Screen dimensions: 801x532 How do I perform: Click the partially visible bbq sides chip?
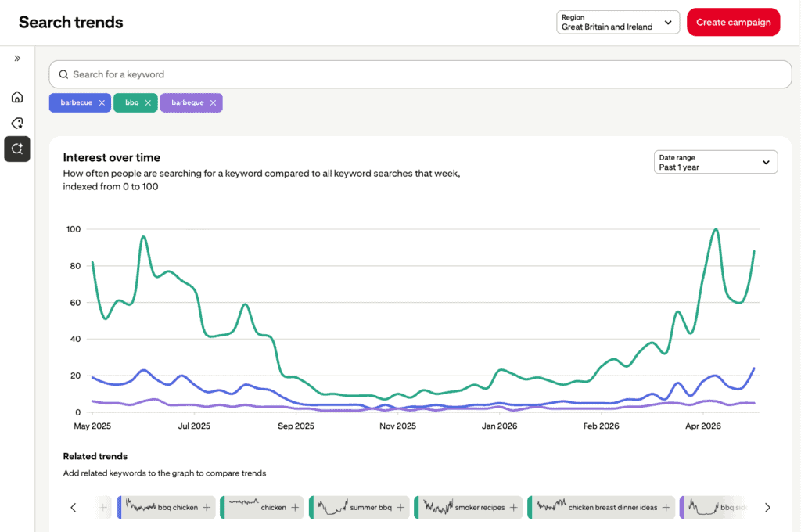tap(715, 508)
